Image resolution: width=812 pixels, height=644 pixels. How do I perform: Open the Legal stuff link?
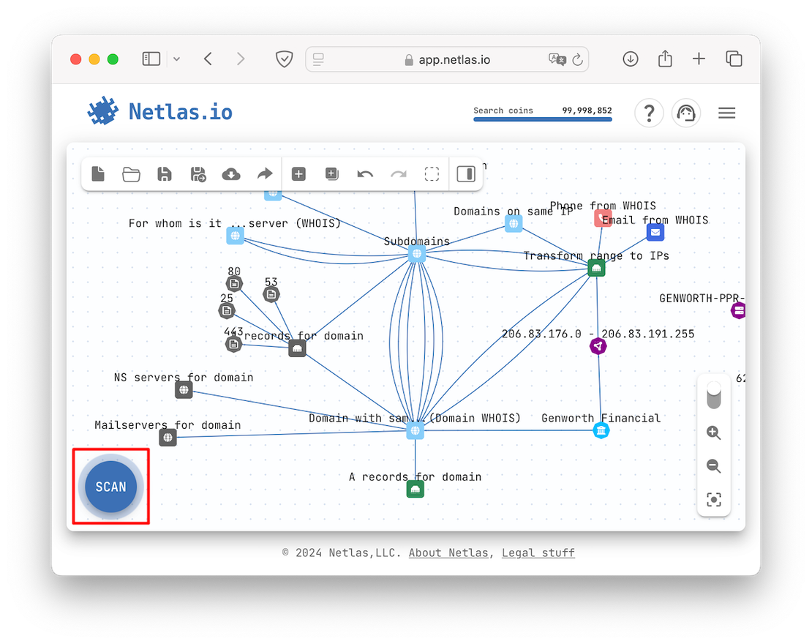538,553
